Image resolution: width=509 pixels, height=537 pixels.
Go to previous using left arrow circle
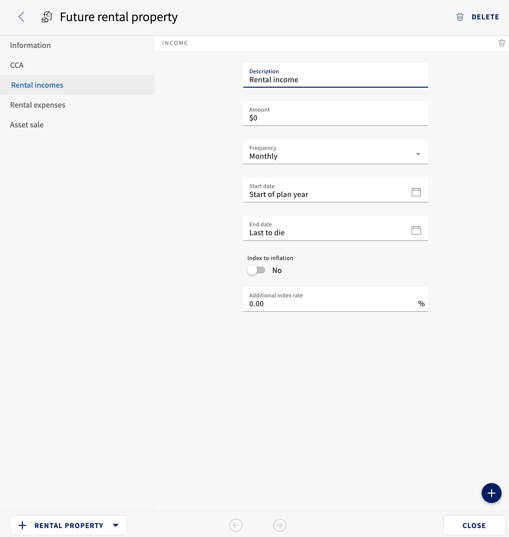pyautogui.click(x=236, y=525)
